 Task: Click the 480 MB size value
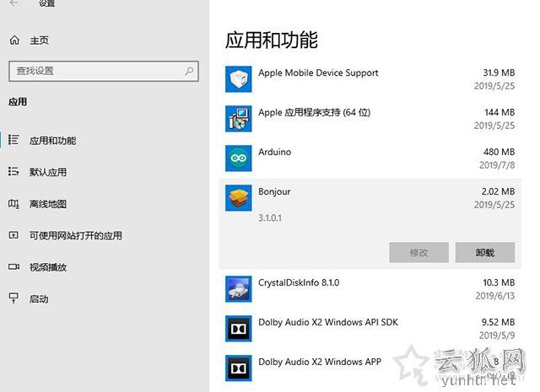pyautogui.click(x=499, y=152)
